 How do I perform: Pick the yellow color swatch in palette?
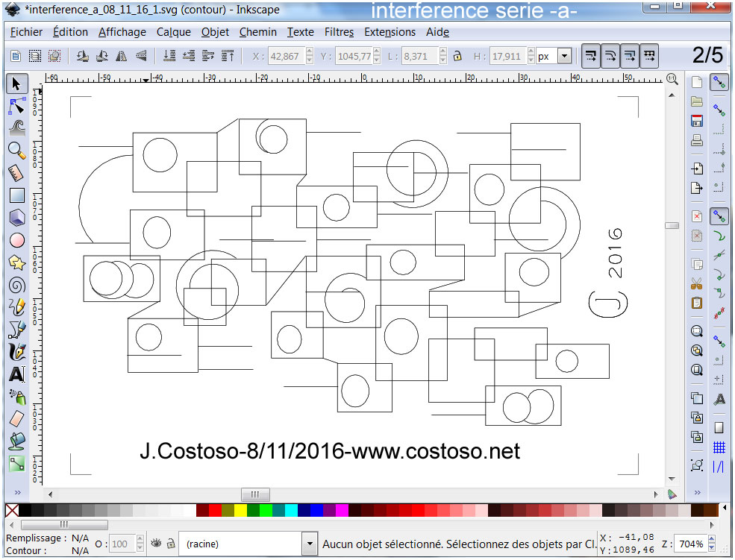pos(240,511)
